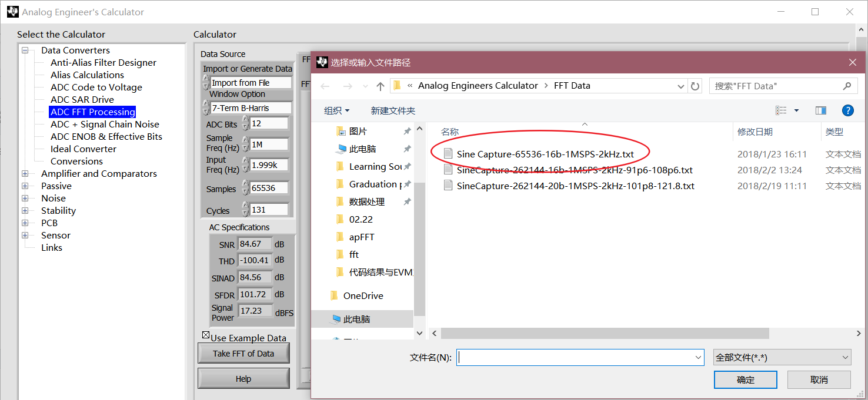This screenshot has width=868, height=400.
Task: Select Anti-Alias Filter Designer calculator
Action: pos(104,63)
